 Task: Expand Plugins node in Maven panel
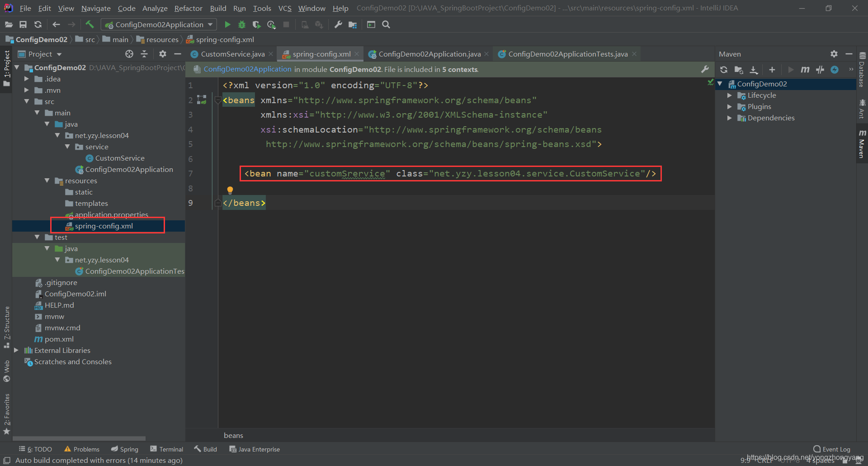pos(729,107)
